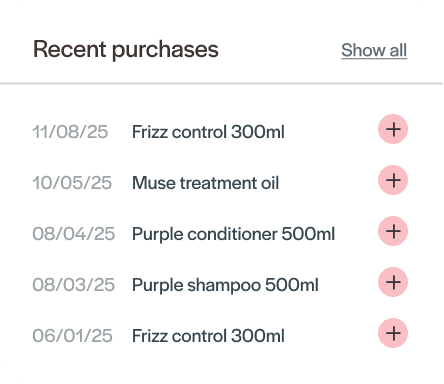The image size is (444, 384).
Task: Click the 08/04/25 purchase date
Action: point(74,234)
